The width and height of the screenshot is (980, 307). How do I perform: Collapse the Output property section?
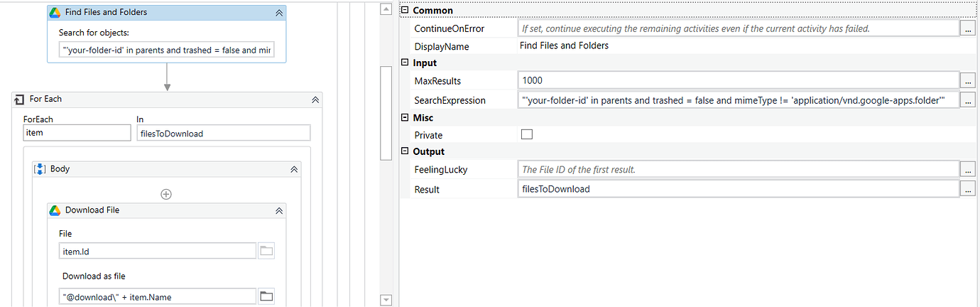click(x=405, y=151)
